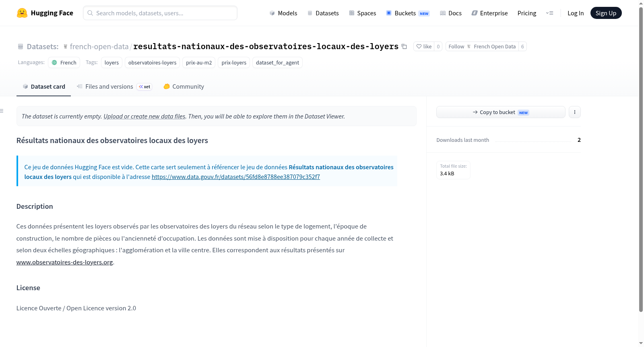The width and height of the screenshot is (644, 347).
Task: Switch to the Dataset card tab
Action: click(x=43, y=86)
